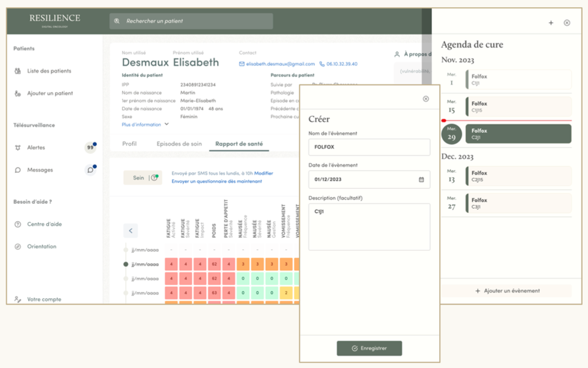The height and width of the screenshot is (368, 588).
Task: Click the plus icon in agenda header
Action: (x=551, y=23)
